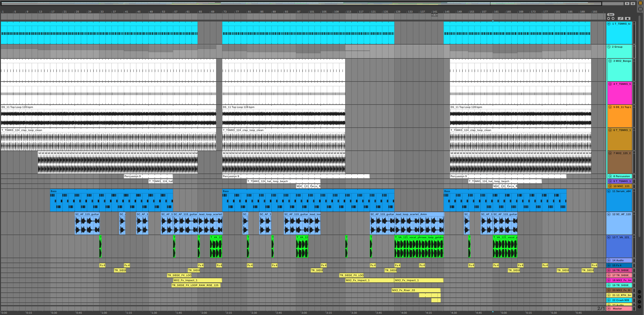Switch to Session view using the vertical-bars icon
Viewport: 644px width, 315px height.
pyautogui.click(x=640, y=9)
